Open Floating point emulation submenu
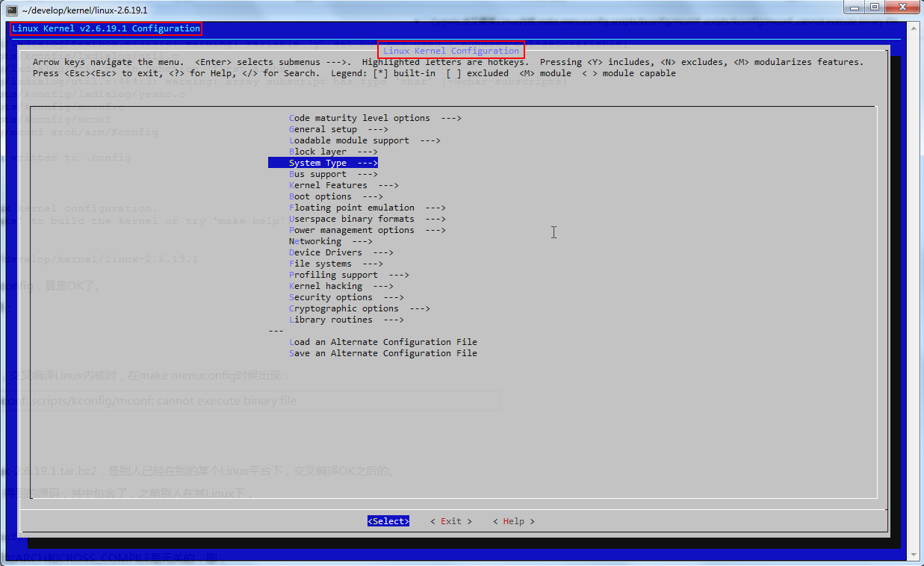The height and width of the screenshot is (566, 924). tap(368, 208)
